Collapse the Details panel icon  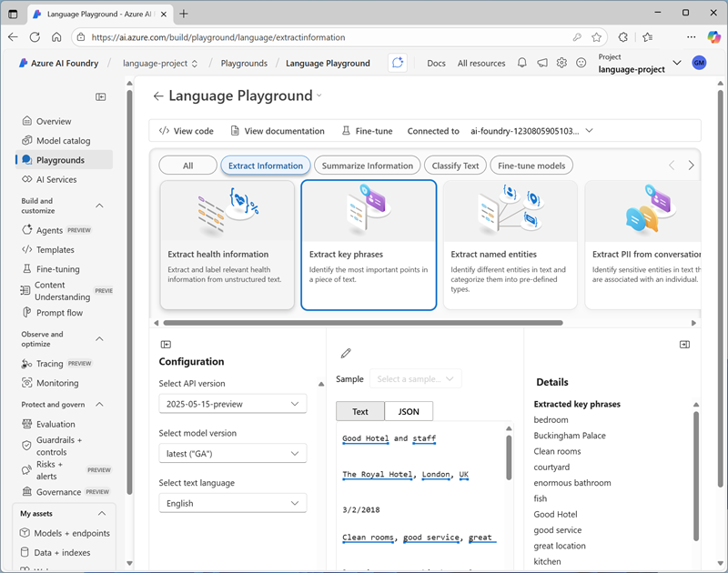click(684, 345)
